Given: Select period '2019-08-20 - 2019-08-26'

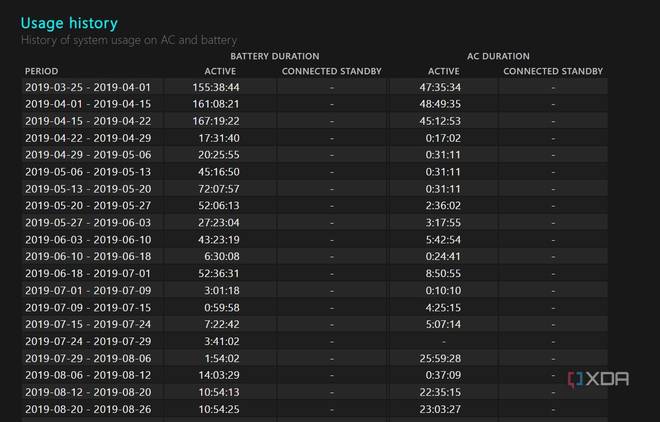Looking at the screenshot, I should click(x=88, y=409).
